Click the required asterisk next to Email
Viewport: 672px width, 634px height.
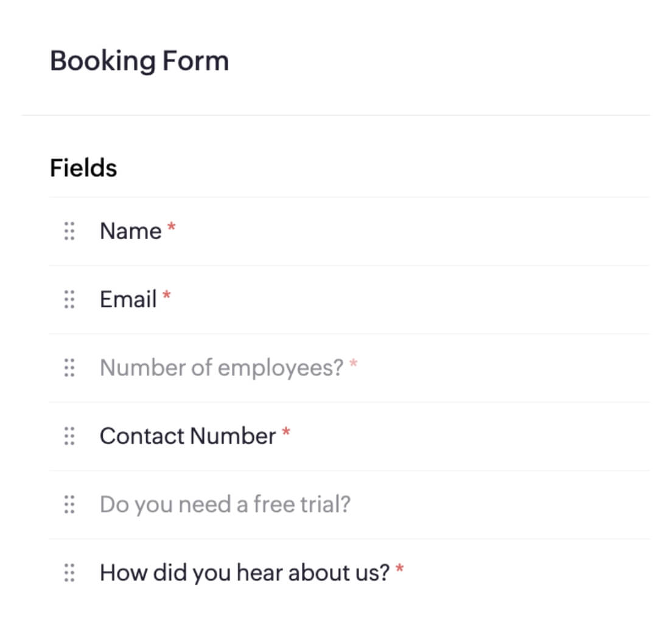(x=166, y=295)
